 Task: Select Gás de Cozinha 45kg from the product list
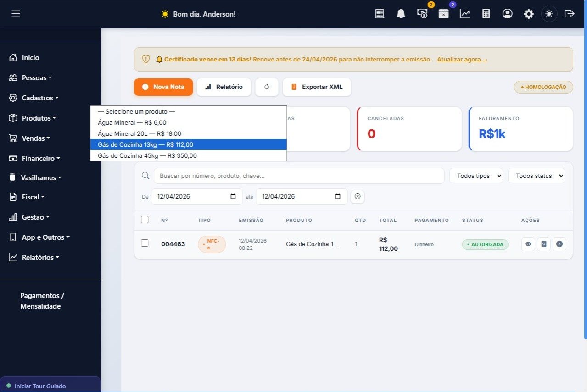pos(146,155)
